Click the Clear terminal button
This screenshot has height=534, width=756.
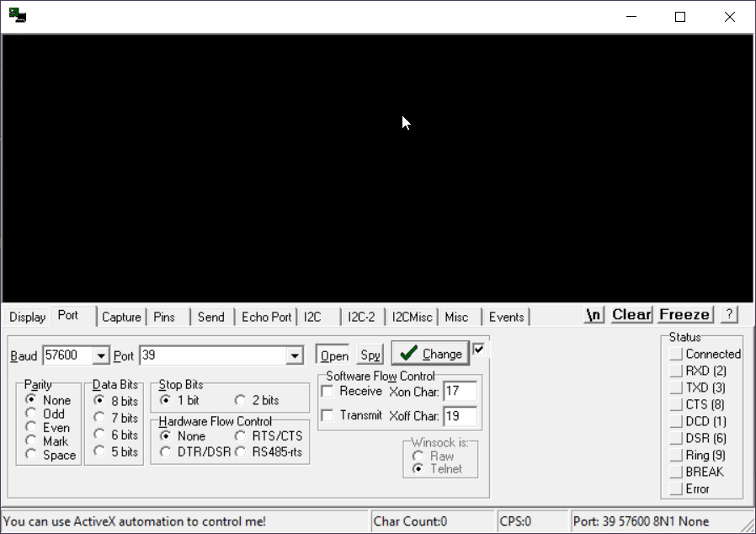point(631,314)
